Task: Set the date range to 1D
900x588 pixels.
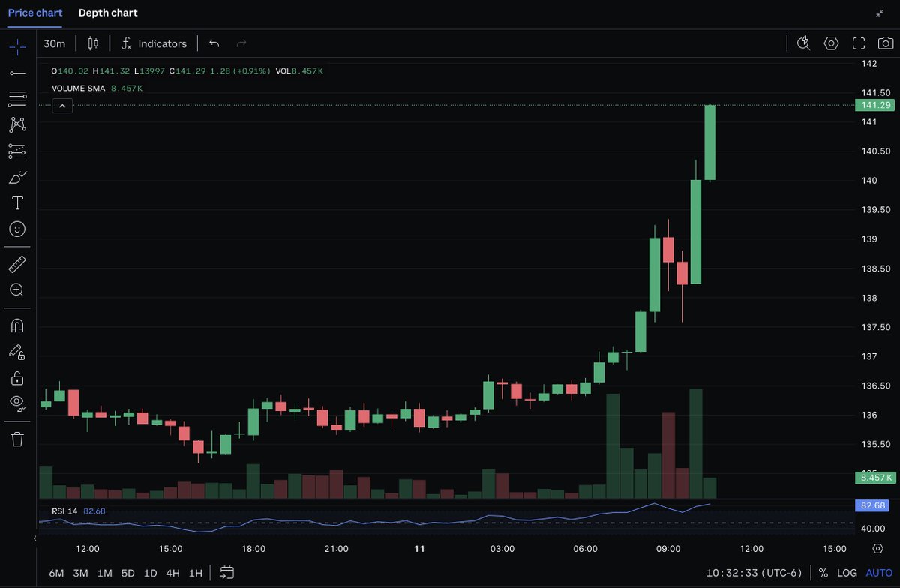Action: (150, 573)
